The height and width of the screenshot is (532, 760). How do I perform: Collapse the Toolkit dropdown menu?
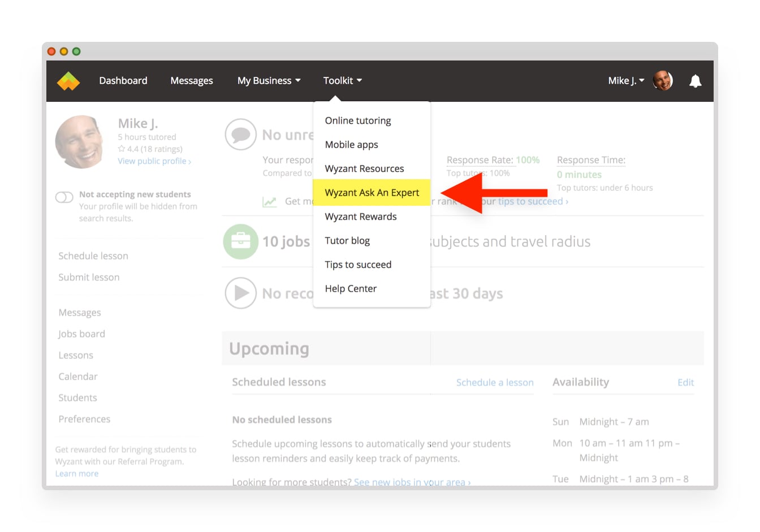coord(342,81)
